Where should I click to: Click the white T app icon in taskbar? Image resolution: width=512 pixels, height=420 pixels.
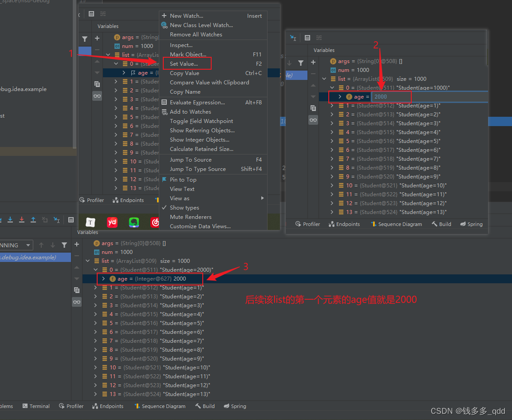[x=91, y=222]
